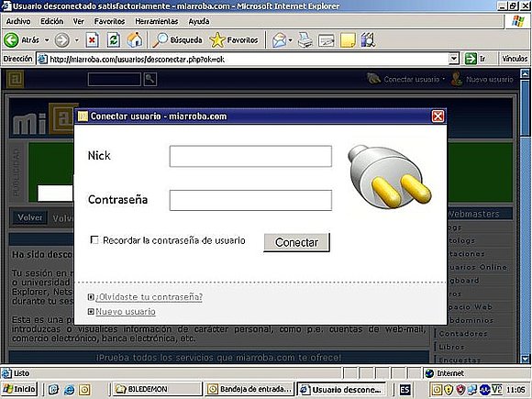This screenshot has width=532, height=399.
Task: Click inside the Nick text field
Action: (250, 156)
